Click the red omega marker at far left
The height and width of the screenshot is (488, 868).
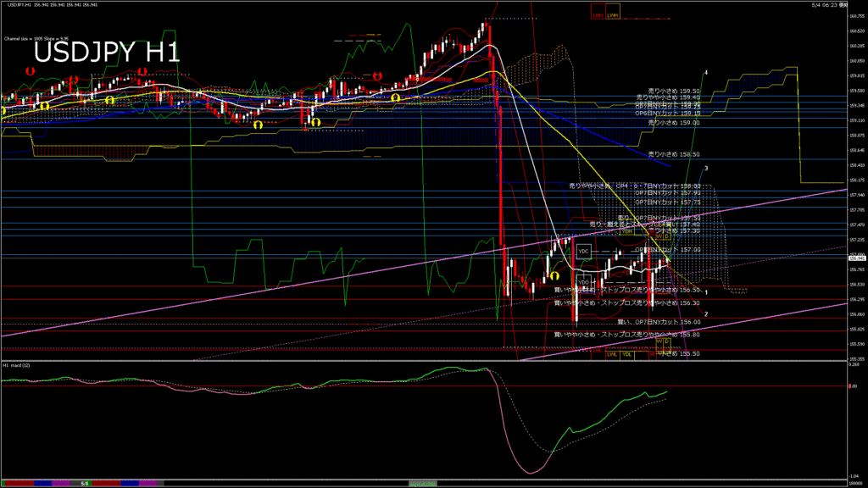click(30, 71)
